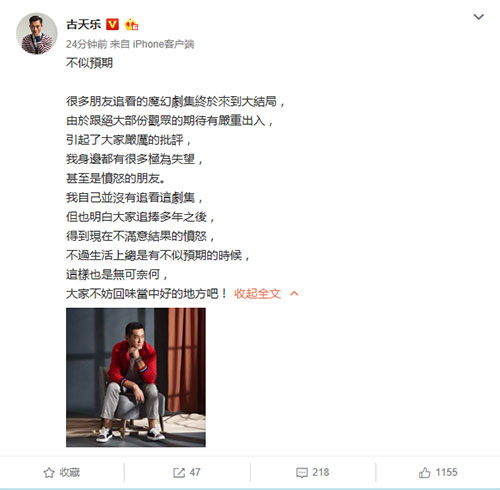Open the 古天乐 username link
The height and width of the screenshot is (490, 500).
point(83,24)
